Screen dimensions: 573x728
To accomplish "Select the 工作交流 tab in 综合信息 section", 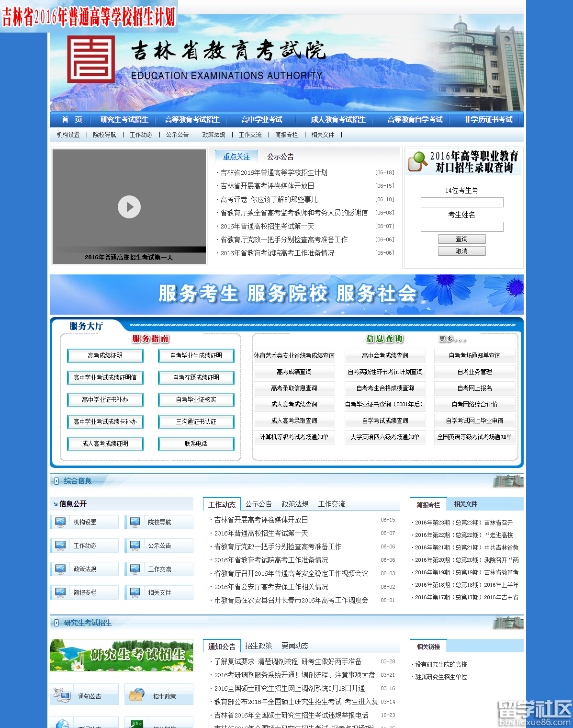I will pos(332,504).
